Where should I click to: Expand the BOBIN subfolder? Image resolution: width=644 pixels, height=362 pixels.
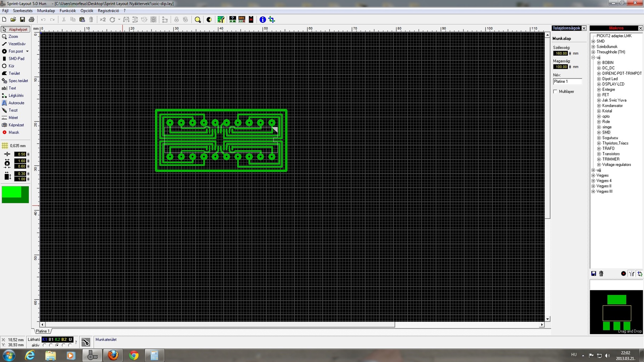(x=599, y=63)
